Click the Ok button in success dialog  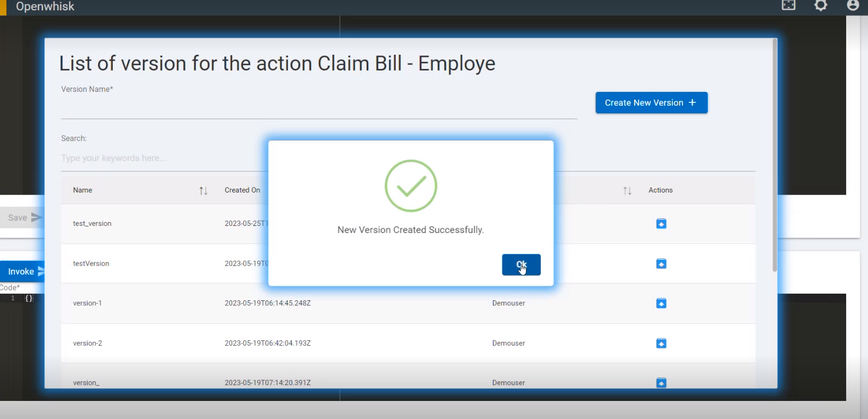[x=521, y=265]
